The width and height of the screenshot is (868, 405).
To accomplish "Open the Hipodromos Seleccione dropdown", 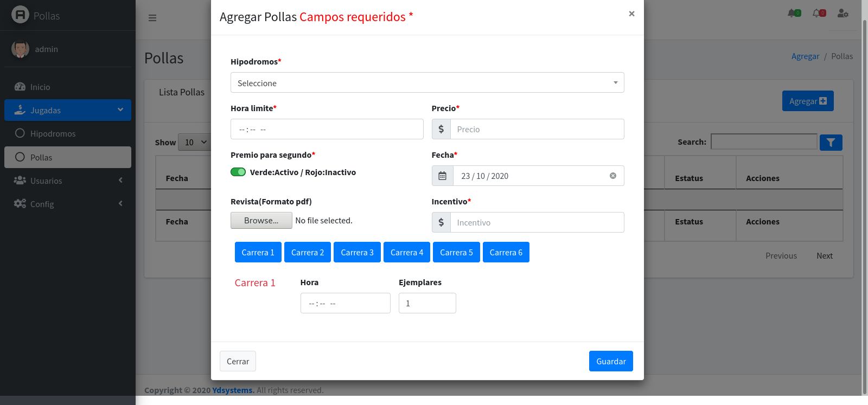I will (427, 82).
